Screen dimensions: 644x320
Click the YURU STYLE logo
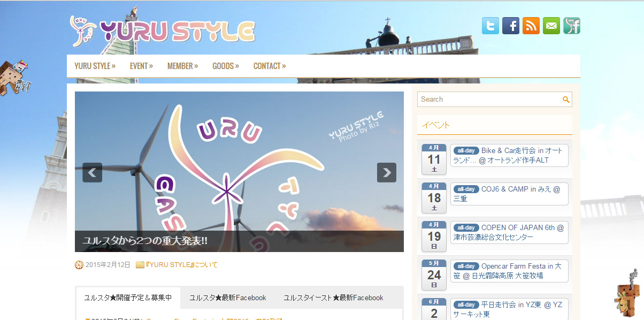[163, 31]
